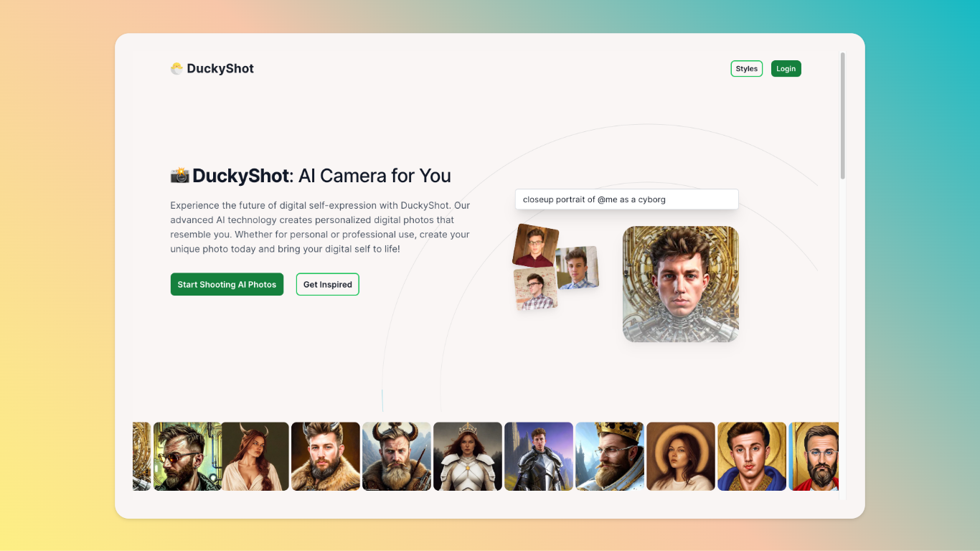This screenshot has height=551, width=980.
Task: Open gallery image of woman in white armor
Action: click(468, 456)
